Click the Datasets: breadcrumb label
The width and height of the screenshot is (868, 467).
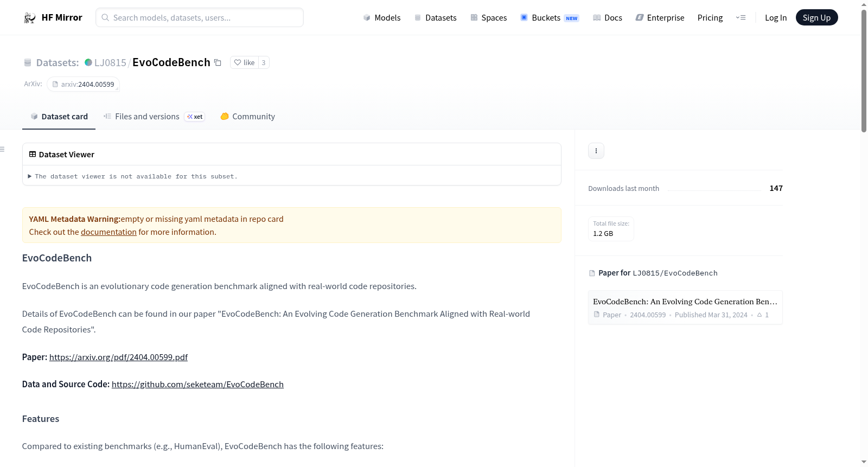click(x=58, y=62)
